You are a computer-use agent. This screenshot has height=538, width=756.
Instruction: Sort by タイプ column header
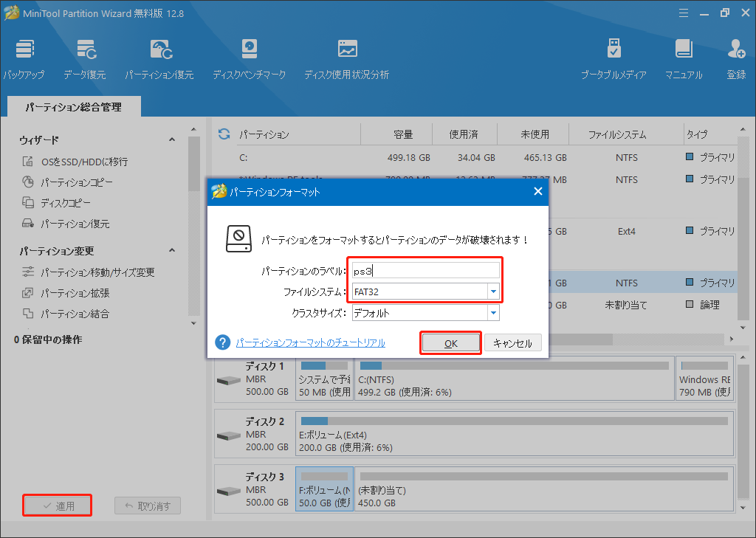pyautogui.click(x=696, y=134)
